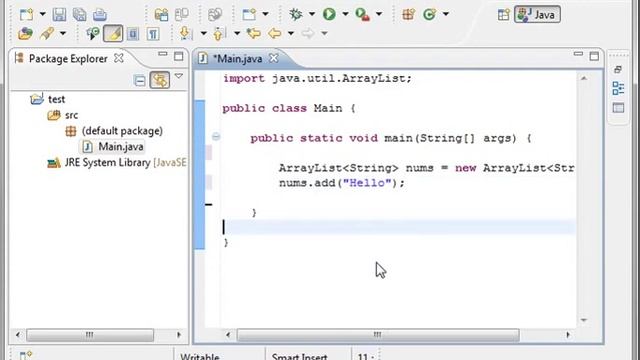Click the Restore icon in right trim
Screen dimensions: 640x360
point(618,69)
